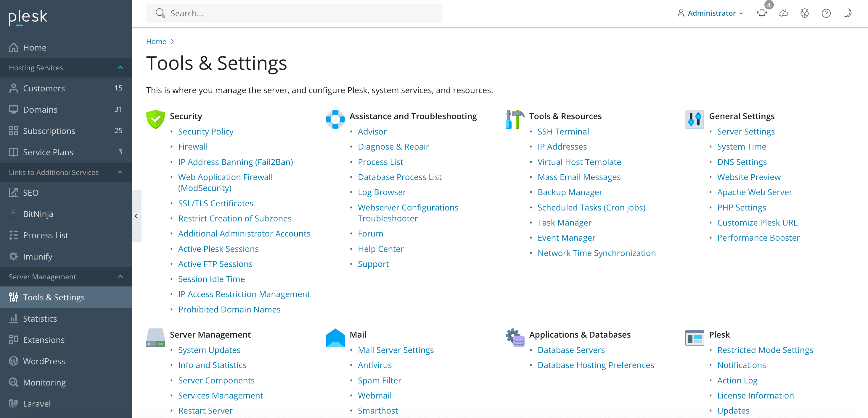Click the Mail envelope icon

point(335,338)
